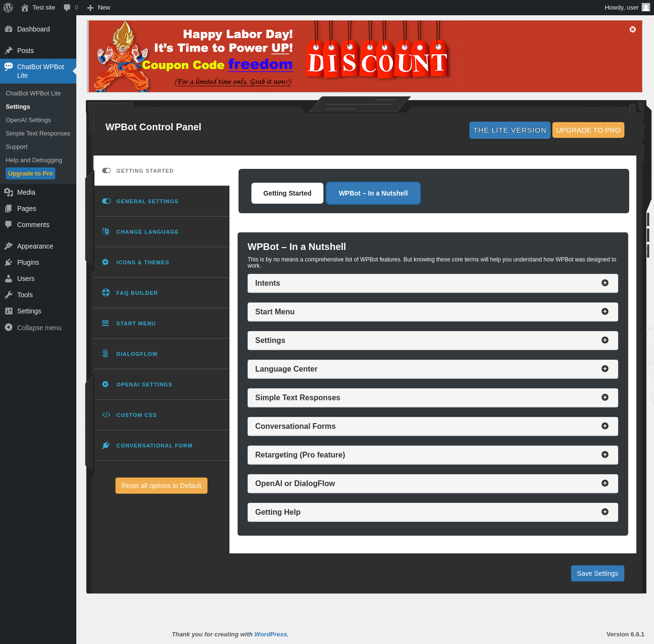The image size is (654, 644).
Task: Click the Custom CSS code brackets icon
Action: click(x=106, y=415)
